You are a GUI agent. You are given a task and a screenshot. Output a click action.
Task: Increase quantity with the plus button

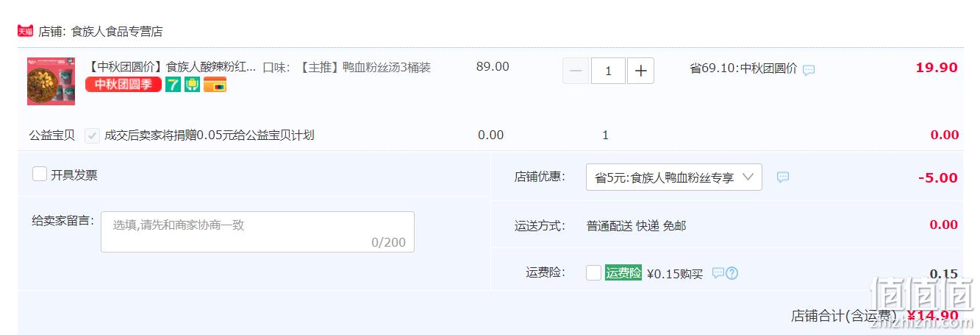(640, 71)
